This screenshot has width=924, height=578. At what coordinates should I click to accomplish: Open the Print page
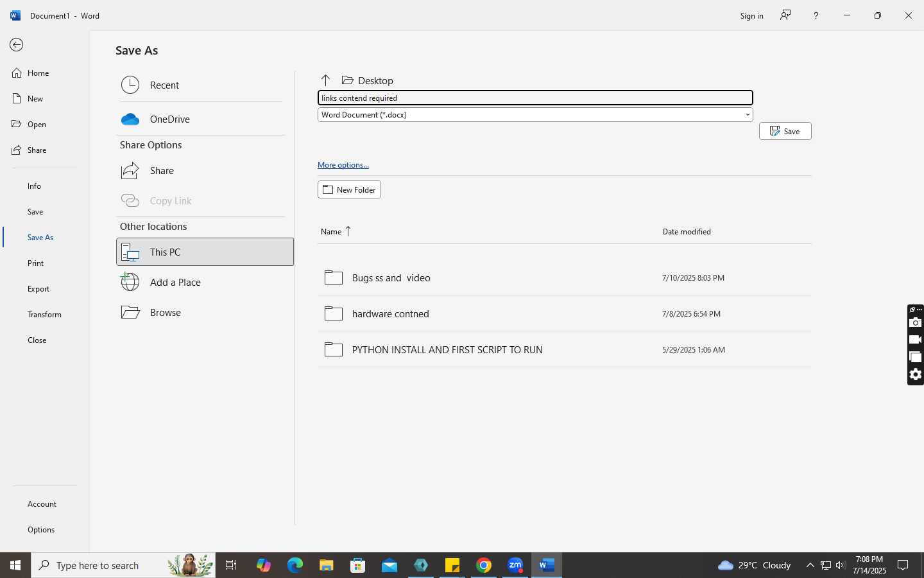(x=45, y=263)
